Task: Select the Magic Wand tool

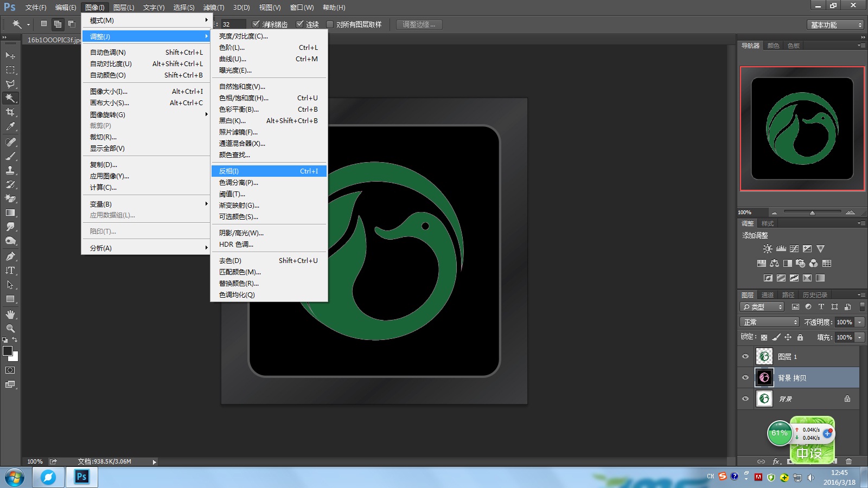Action: 10,98
